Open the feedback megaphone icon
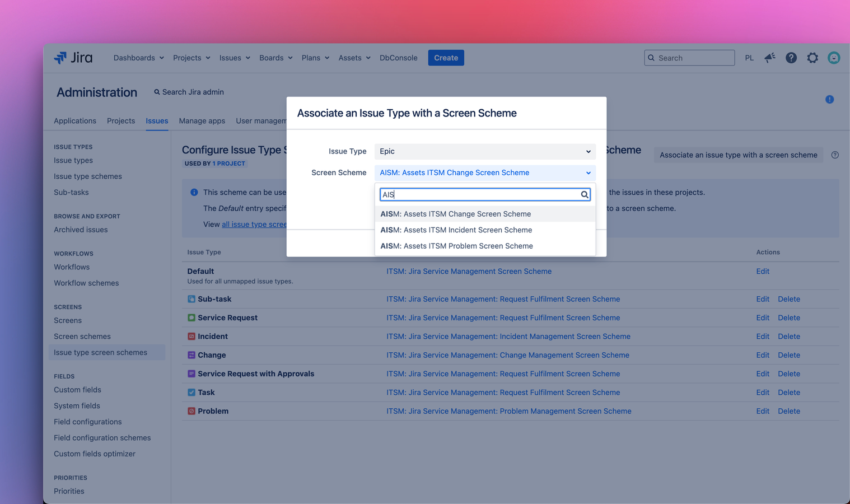Image resolution: width=850 pixels, height=504 pixels. (770, 58)
